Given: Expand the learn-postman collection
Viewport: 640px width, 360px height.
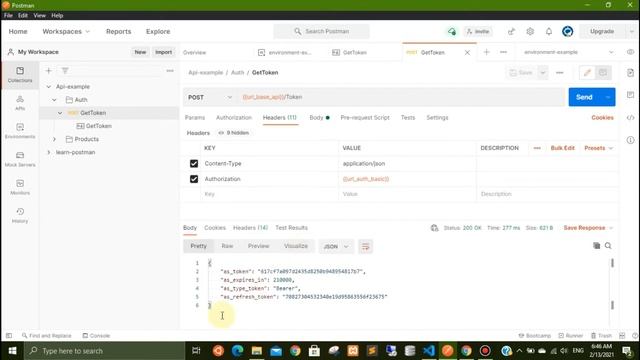Looking at the screenshot, I should (x=49, y=152).
